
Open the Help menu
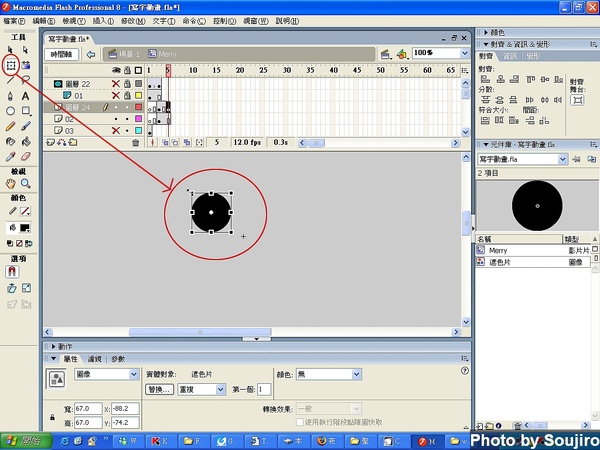(287, 21)
